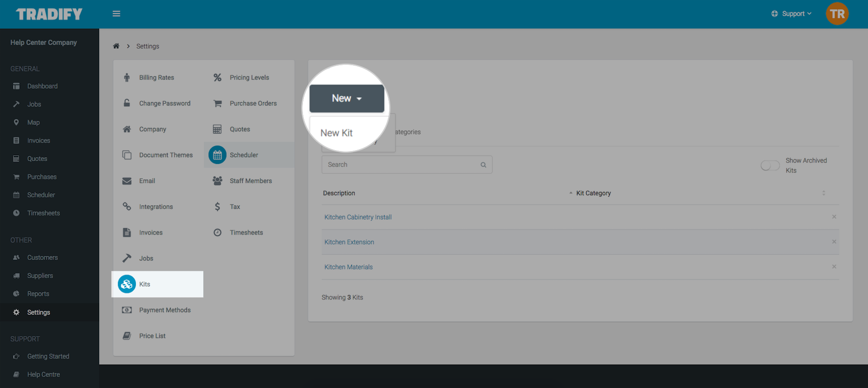Toggle Show Archived Kits switch
This screenshot has height=388, width=868.
click(770, 165)
